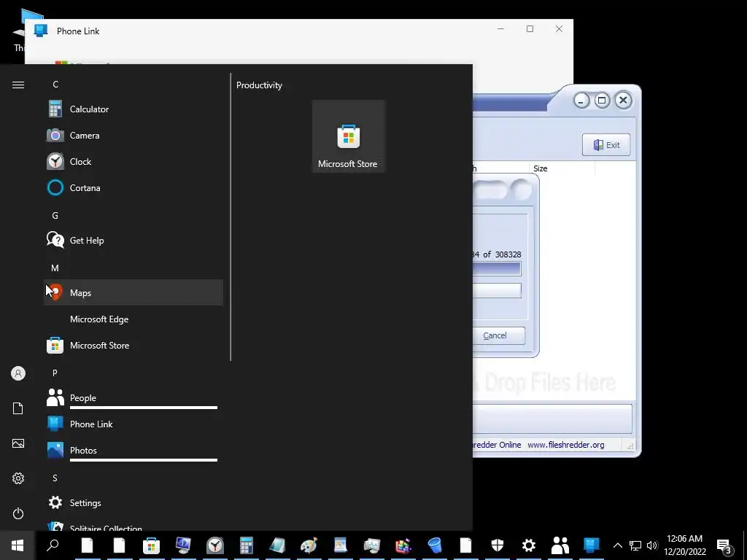Screen dimensions: 747x560
Task: Open network status tray icon
Action: click(635, 545)
